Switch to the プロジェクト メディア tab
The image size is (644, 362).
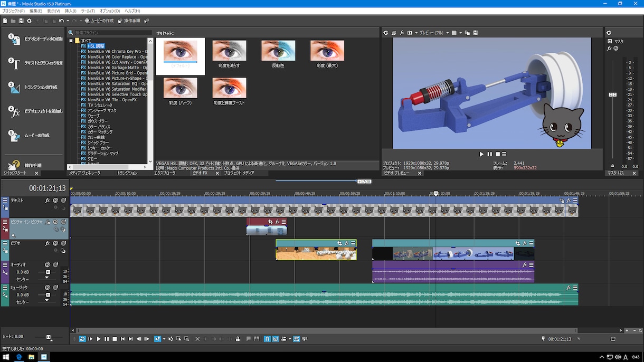[x=239, y=173]
